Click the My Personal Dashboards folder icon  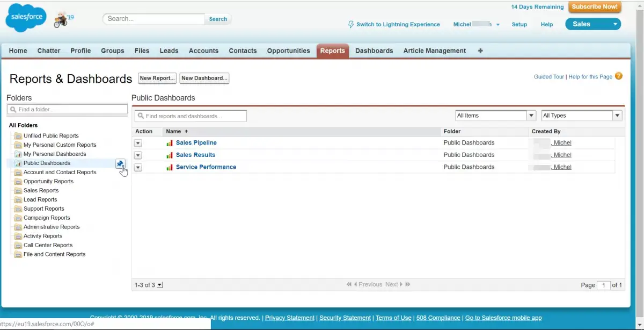click(18, 154)
